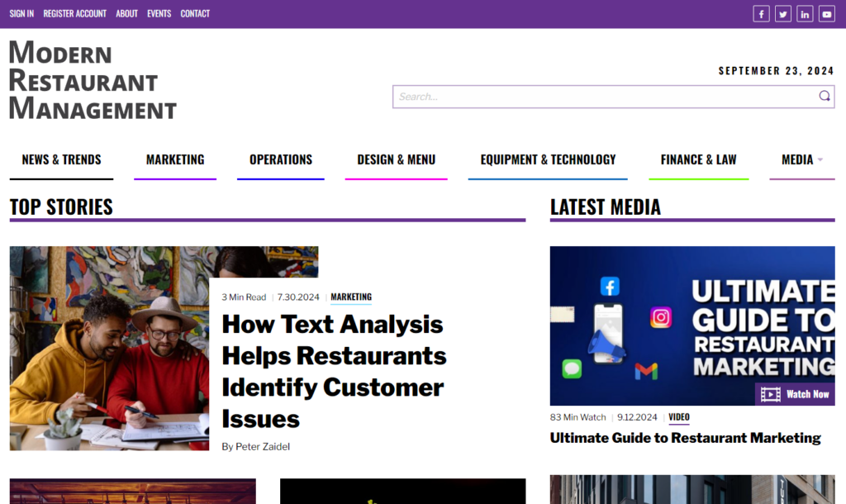This screenshot has height=504, width=846.
Task: Open the News & Trends menu
Action: tap(61, 159)
